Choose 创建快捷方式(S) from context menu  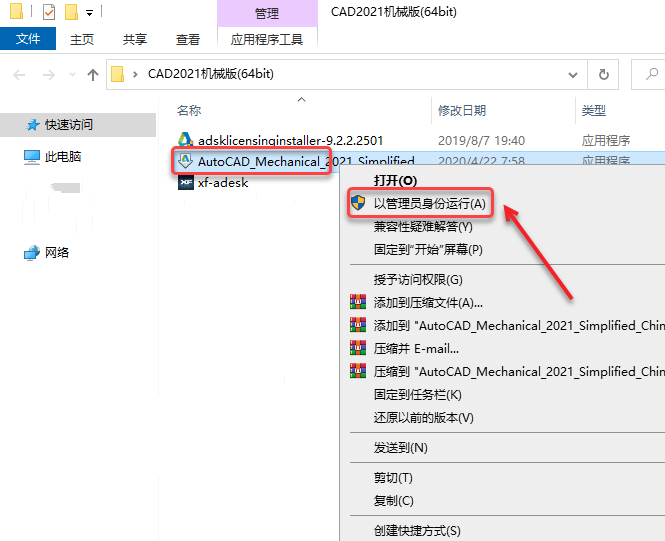[x=417, y=531]
